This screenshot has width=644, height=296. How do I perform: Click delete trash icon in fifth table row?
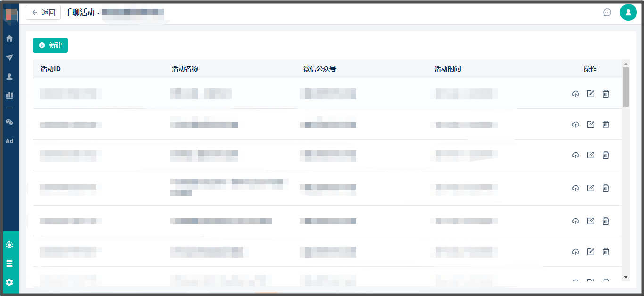(x=606, y=221)
